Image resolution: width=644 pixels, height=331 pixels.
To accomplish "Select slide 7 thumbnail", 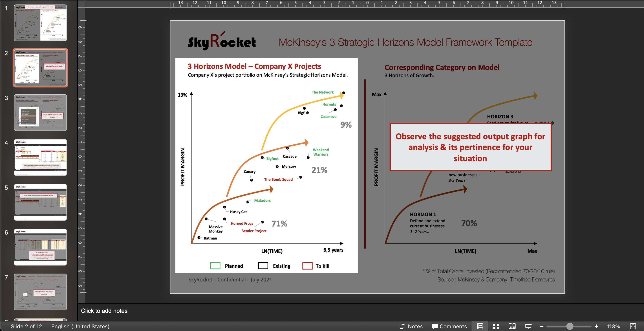I will point(40,292).
